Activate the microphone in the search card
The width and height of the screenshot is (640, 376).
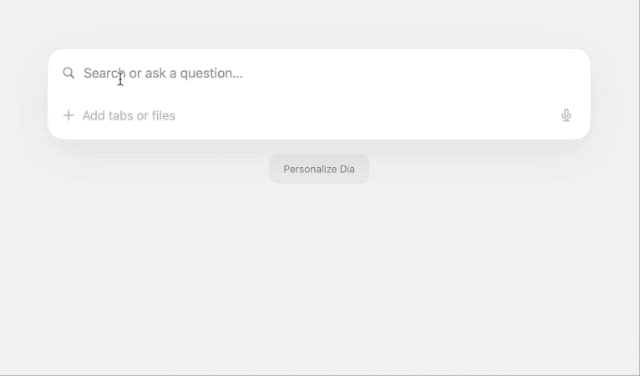(566, 116)
